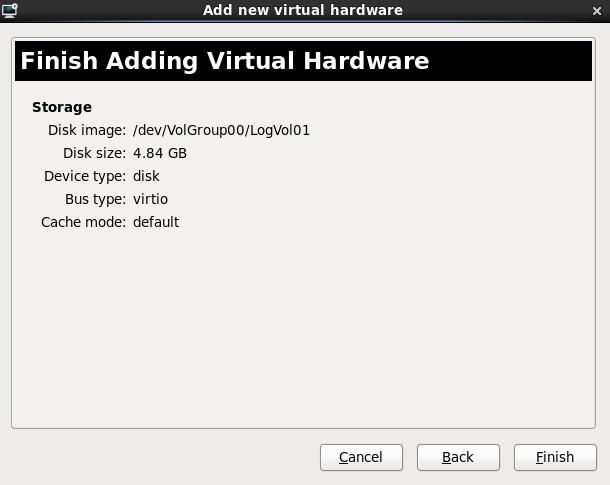This screenshot has width=610, height=485.
Task: Select the 'Finish Adding Virtual Hardware' heading text
Action: pyautogui.click(x=225, y=61)
